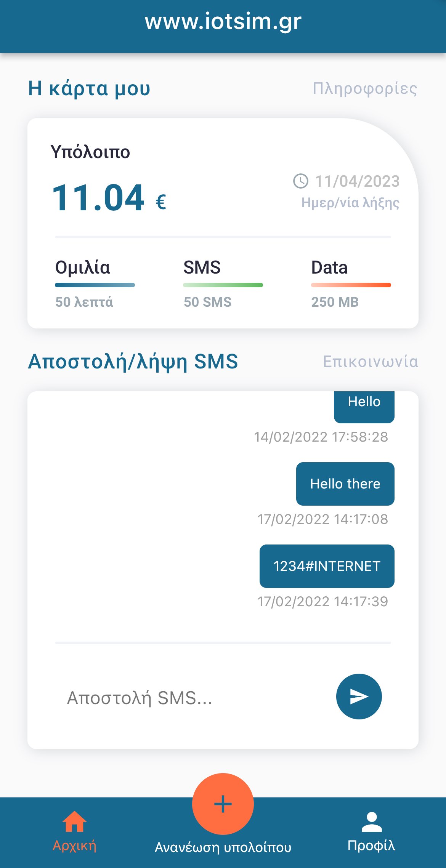Tap the send SMS arrow icon
This screenshot has height=868, width=446.
[x=359, y=697]
